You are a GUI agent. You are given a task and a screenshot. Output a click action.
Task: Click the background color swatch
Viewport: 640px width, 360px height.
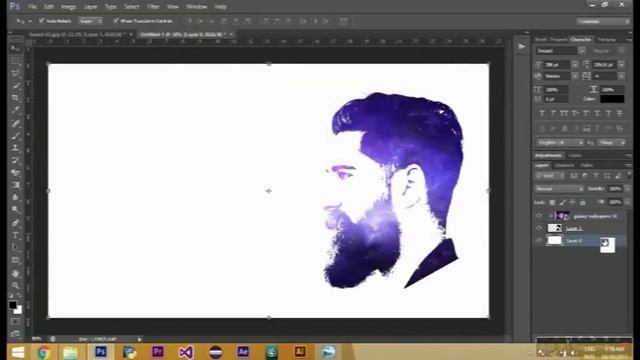point(18,310)
